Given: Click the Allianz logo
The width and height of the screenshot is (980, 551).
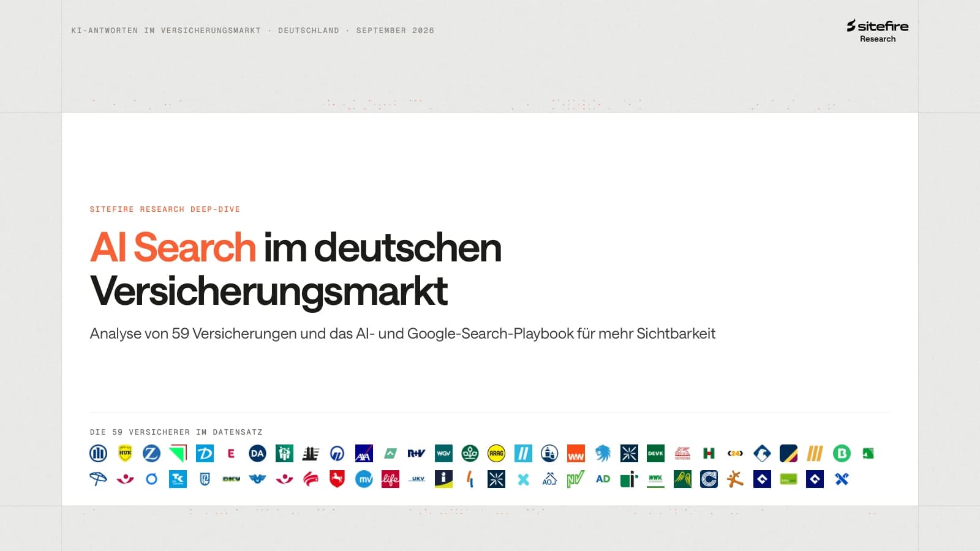Looking at the screenshot, I should coord(98,453).
